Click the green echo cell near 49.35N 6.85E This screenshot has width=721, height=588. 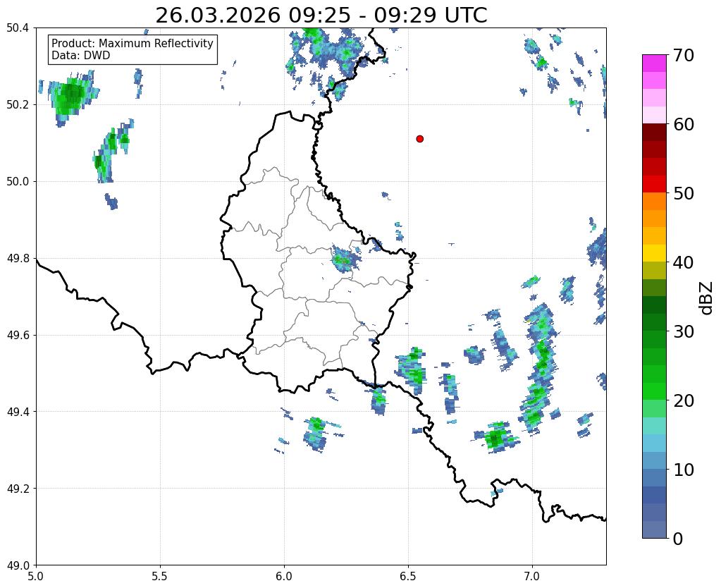pyautogui.click(x=495, y=438)
